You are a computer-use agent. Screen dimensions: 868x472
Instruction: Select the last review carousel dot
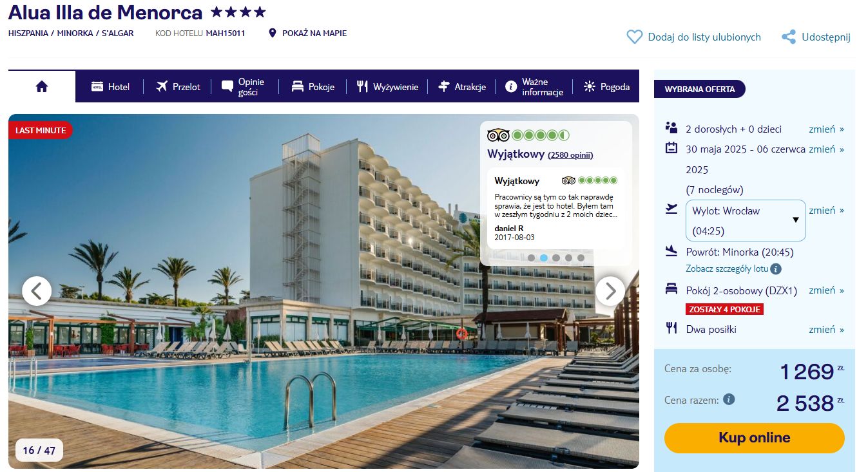[x=581, y=258]
